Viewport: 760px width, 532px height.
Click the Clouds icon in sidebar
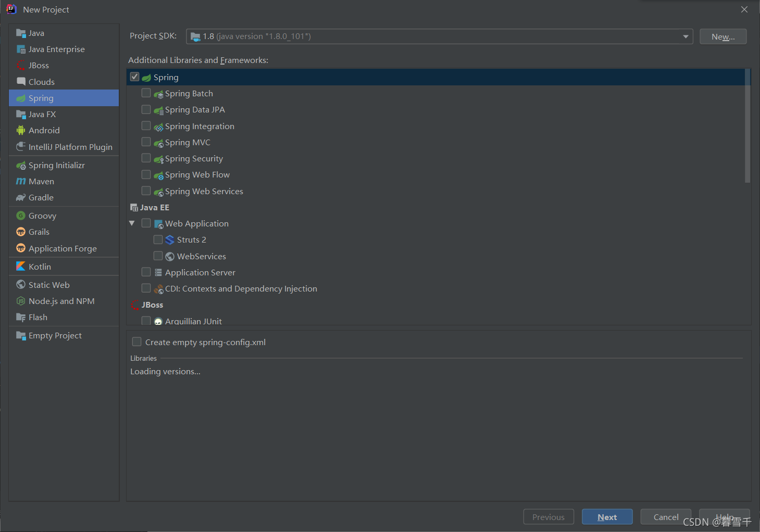tap(21, 82)
